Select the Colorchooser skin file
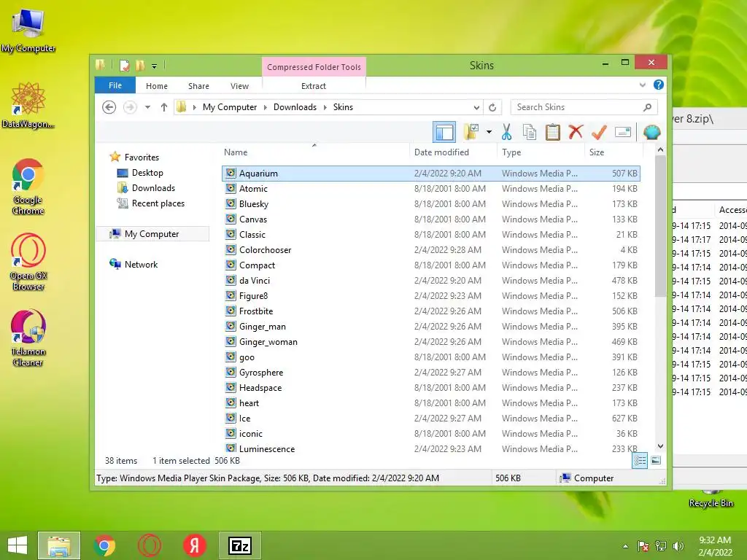Screen dimensions: 747x560 coord(430,250)
